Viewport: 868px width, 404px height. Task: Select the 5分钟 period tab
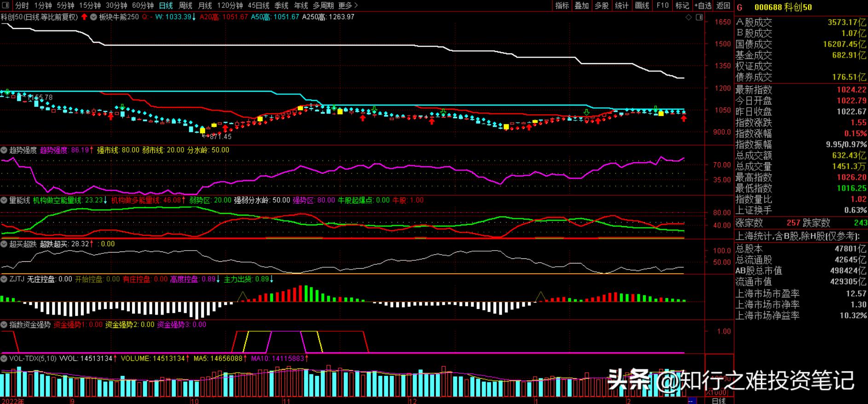click(65, 6)
